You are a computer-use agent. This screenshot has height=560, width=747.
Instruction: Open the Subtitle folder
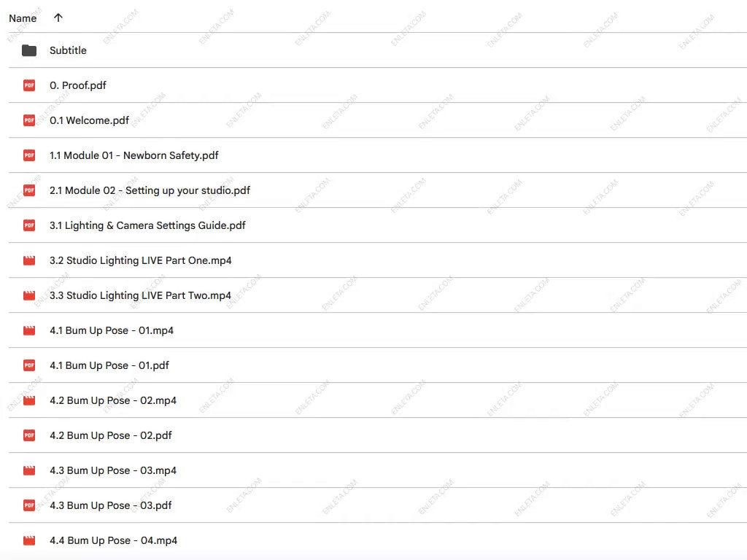pyautogui.click(x=68, y=50)
